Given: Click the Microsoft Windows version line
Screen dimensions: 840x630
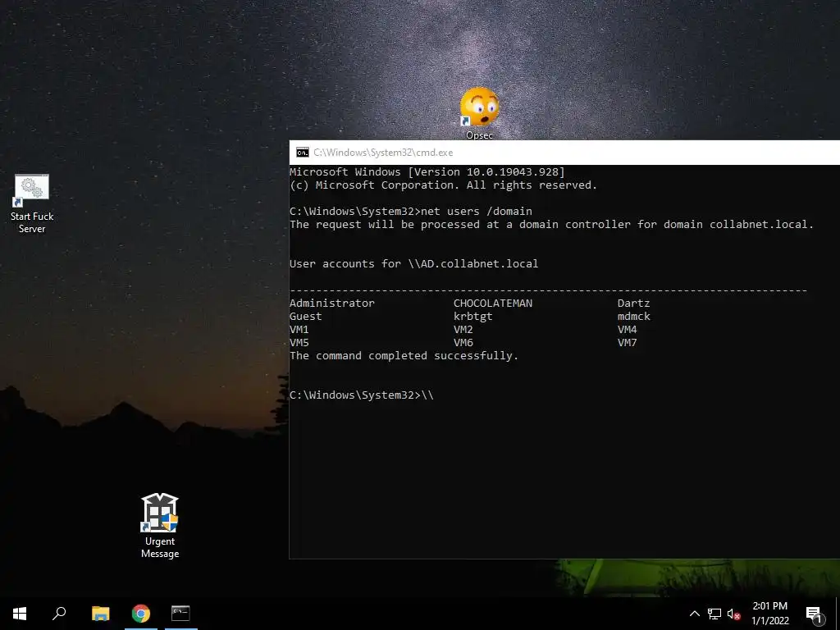Looking at the screenshot, I should click(x=427, y=172).
